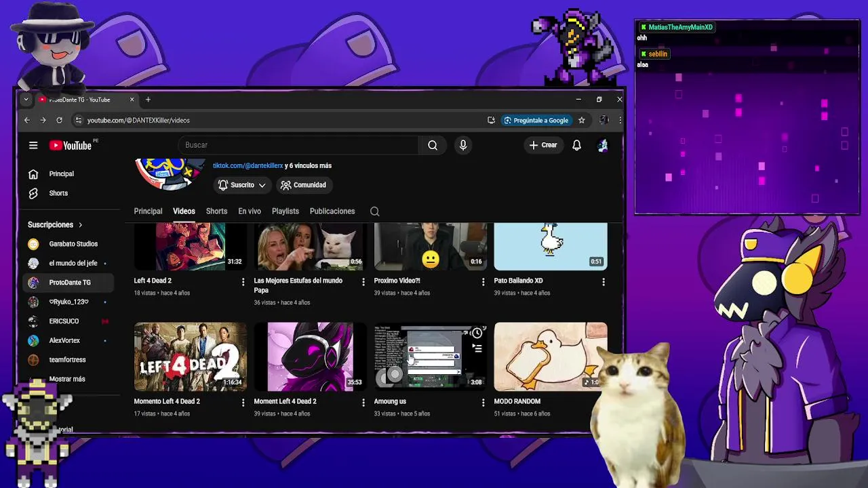This screenshot has width=868, height=488.
Task: Bookmark this page with the star
Action: point(581,120)
